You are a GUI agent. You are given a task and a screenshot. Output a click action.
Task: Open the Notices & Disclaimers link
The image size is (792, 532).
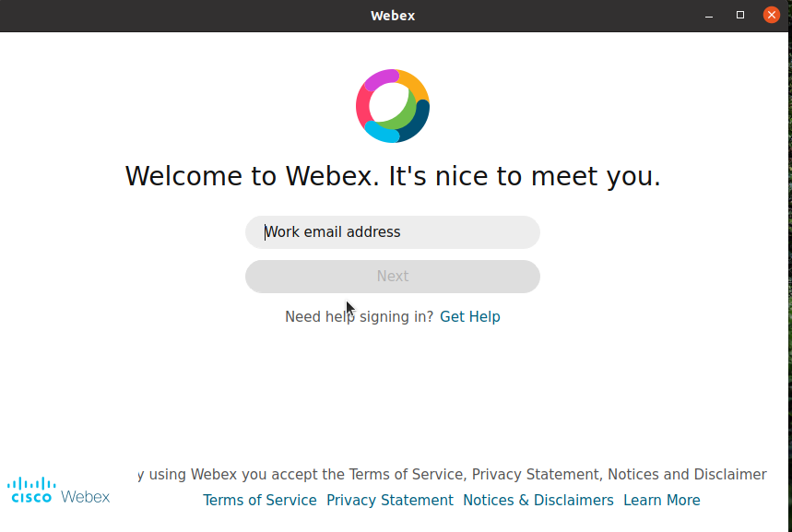pyautogui.click(x=538, y=501)
